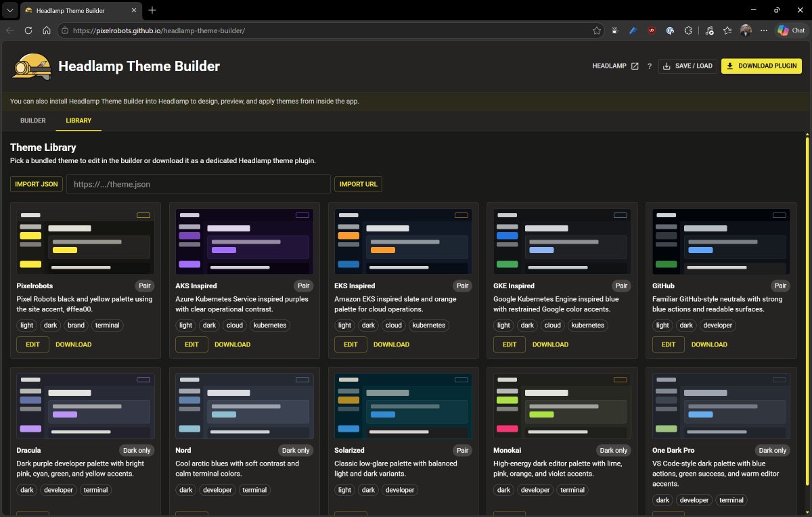Click IMPORT URL button
812x517 pixels.
click(x=358, y=184)
